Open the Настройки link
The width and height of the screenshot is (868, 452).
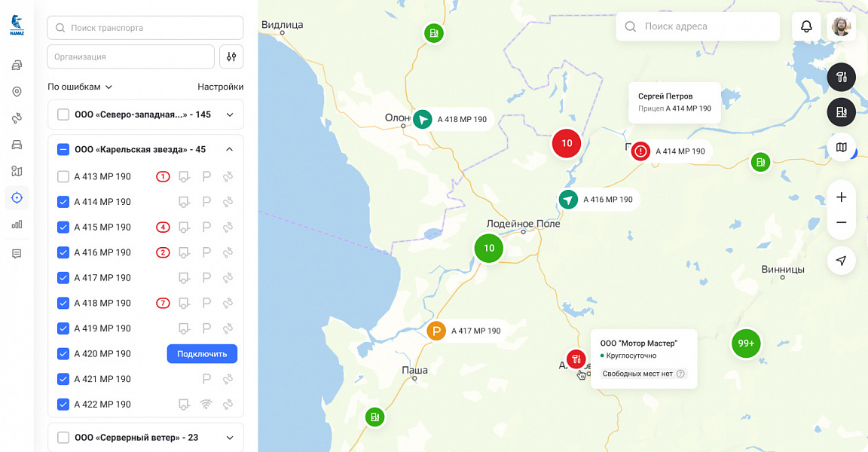click(x=220, y=87)
